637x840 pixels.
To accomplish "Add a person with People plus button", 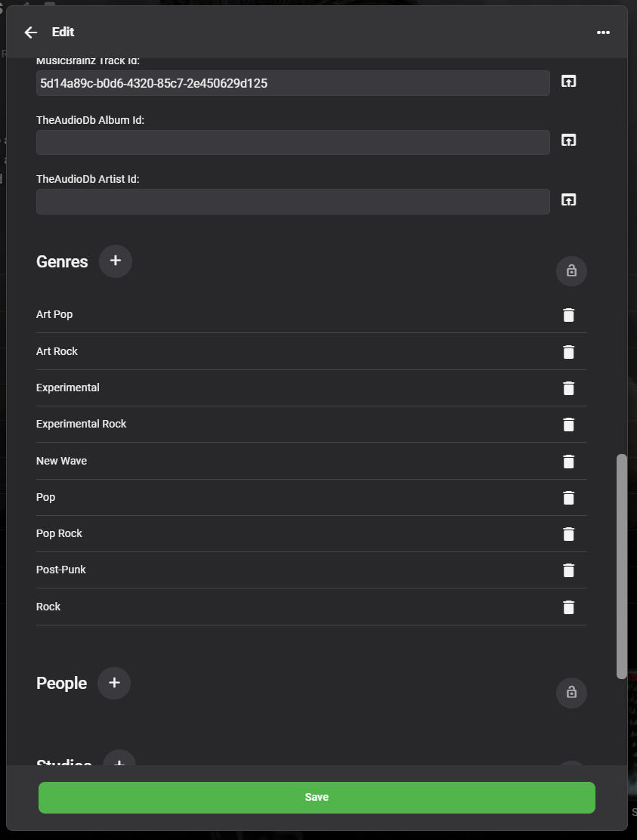I will pyautogui.click(x=114, y=683).
